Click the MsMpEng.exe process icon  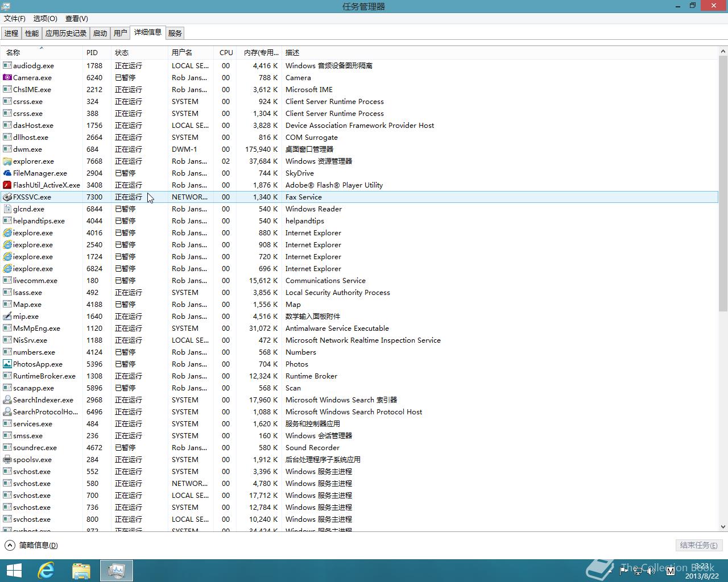pyautogui.click(x=7, y=328)
